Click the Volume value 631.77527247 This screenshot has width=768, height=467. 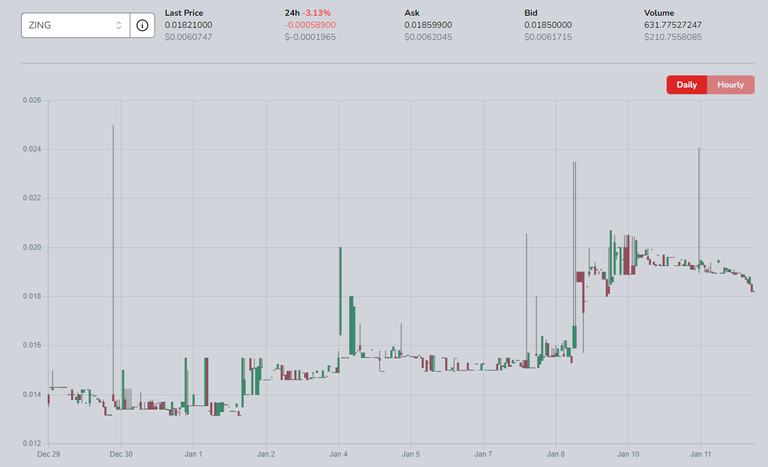pyautogui.click(x=672, y=25)
